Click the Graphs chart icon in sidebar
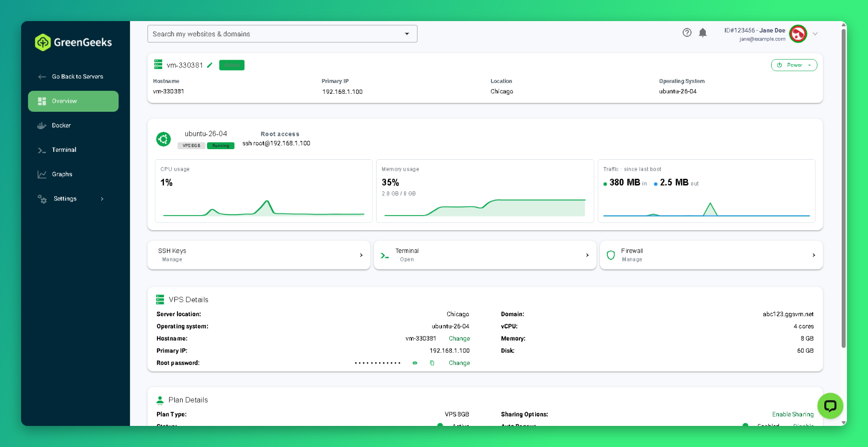 click(42, 174)
